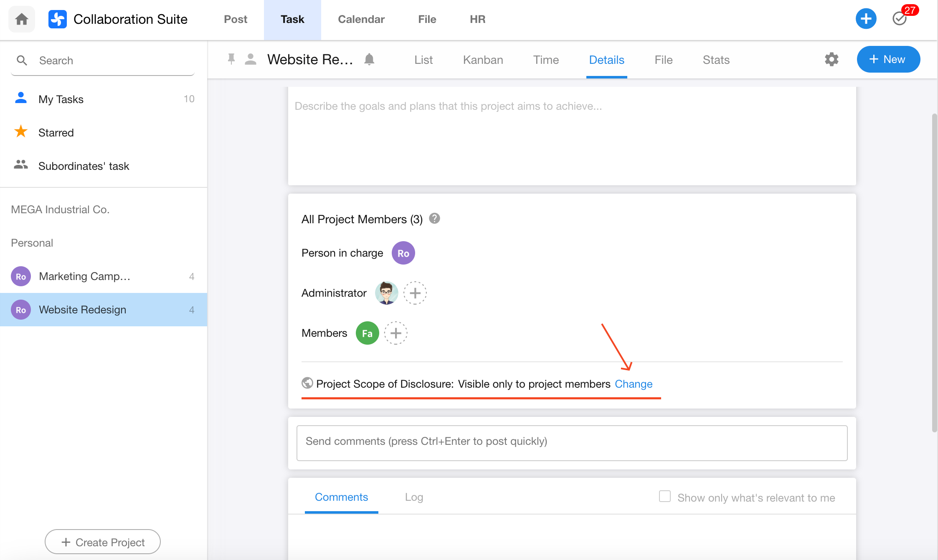Click the bell notification icon
Image resolution: width=938 pixels, height=560 pixels.
[369, 59]
